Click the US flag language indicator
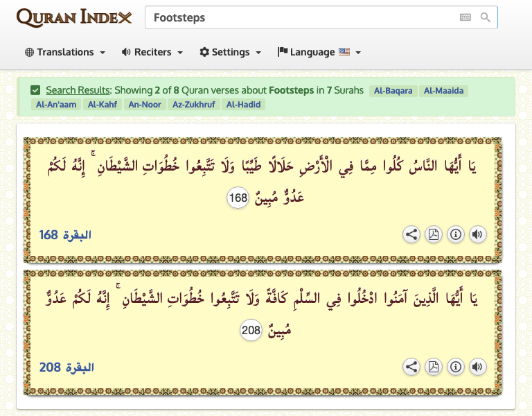The image size is (532, 416). (x=344, y=51)
